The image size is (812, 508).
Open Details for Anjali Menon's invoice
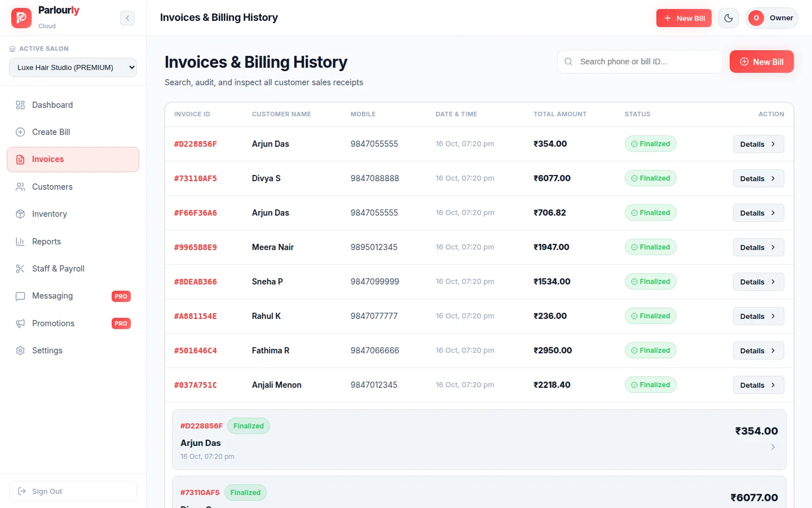point(758,385)
